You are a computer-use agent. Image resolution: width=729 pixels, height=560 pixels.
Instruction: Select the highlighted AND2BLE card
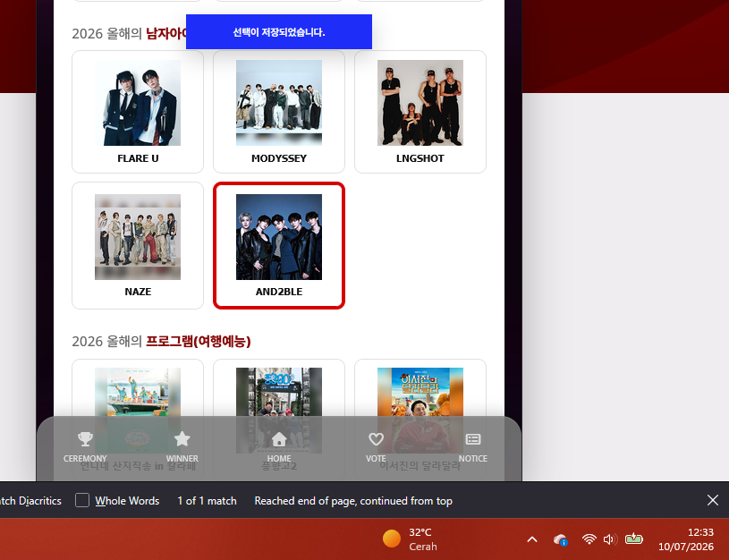click(x=279, y=246)
